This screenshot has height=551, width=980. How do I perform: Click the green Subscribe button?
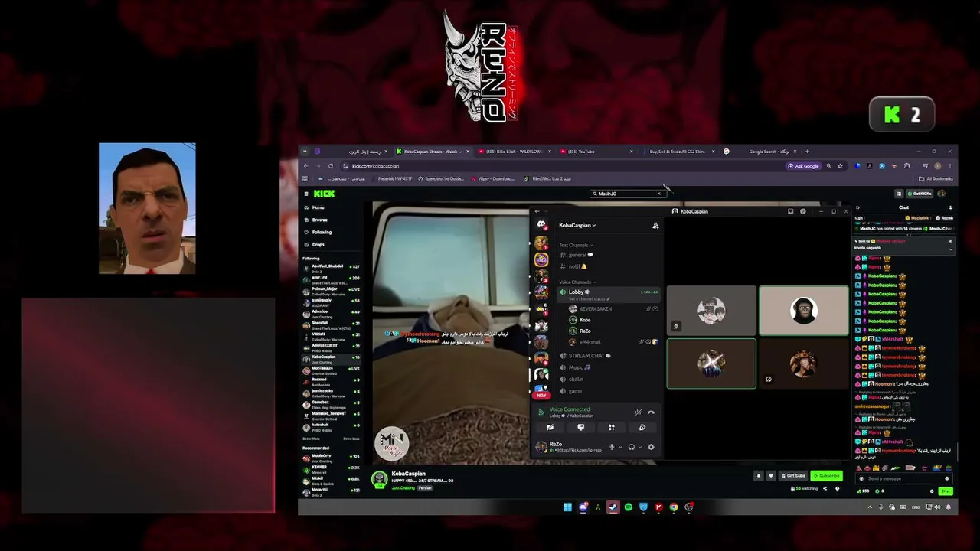pos(826,475)
